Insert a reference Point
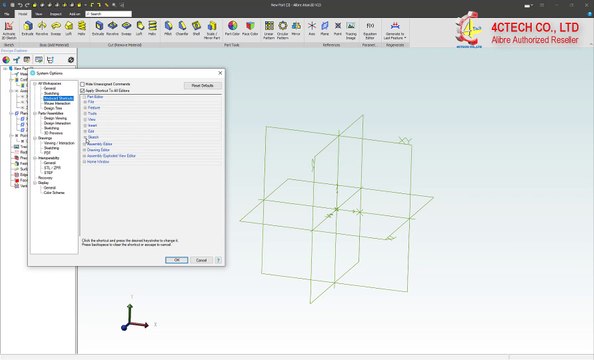The height and width of the screenshot is (360, 594). 338,28
